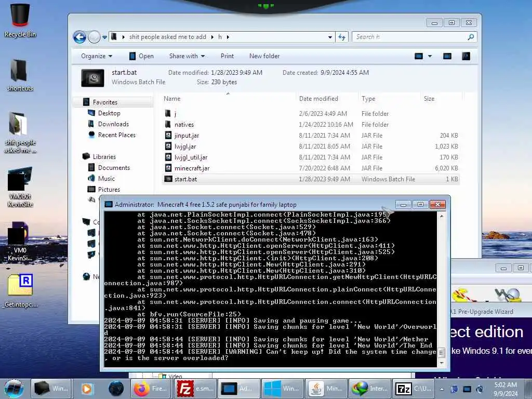Image resolution: width=532 pixels, height=399 pixels.
Task: Click the console scrollbar thumb
Action: 442,353
